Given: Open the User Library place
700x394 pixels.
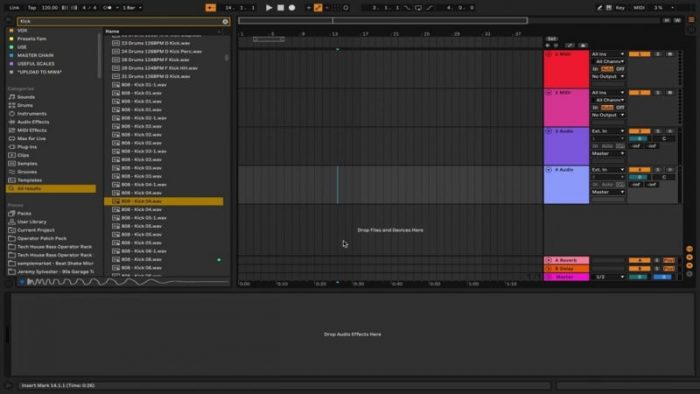Looking at the screenshot, I should point(32,222).
